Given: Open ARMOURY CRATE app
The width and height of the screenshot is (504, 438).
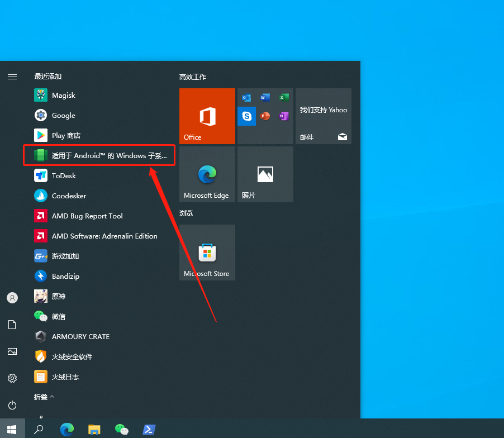Looking at the screenshot, I should pos(80,337).
